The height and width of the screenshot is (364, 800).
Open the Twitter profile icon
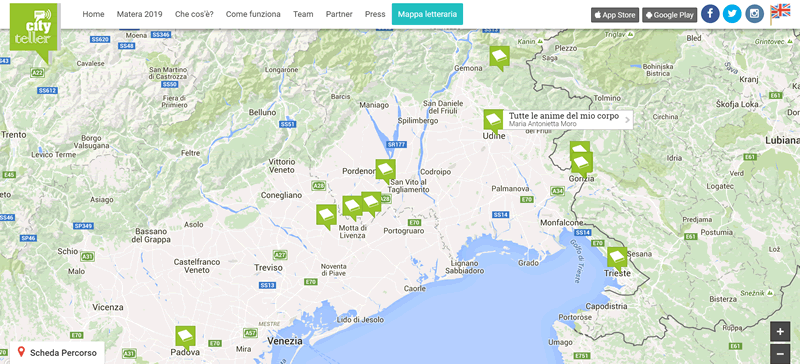click(732, 14)
